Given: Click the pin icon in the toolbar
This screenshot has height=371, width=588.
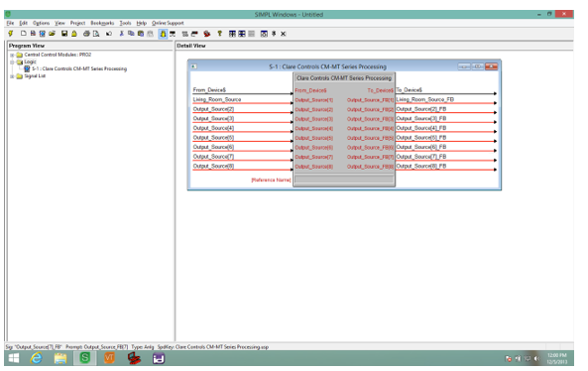Looking at the screenshot, I should [274, 34].
